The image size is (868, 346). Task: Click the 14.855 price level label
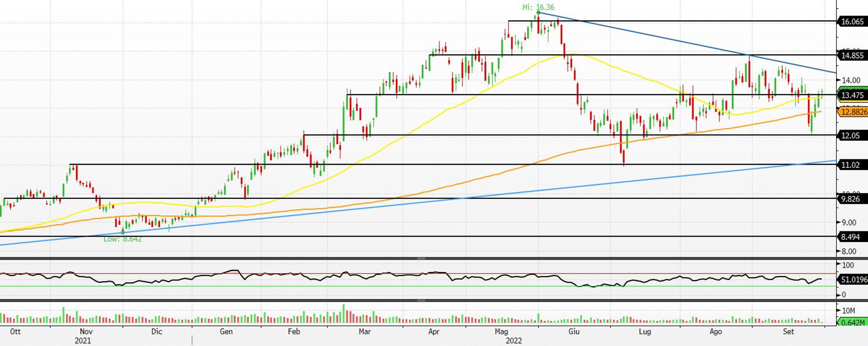(852, 55)
